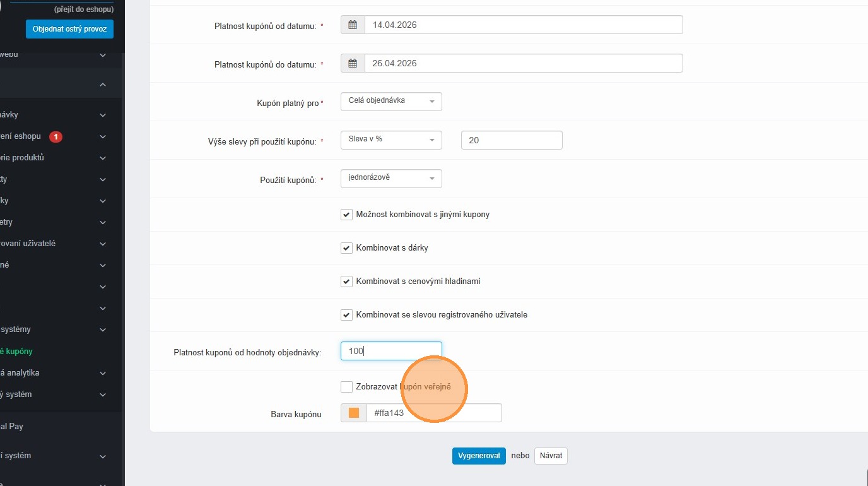The height and width of the screenshot is (486, 868).
Task: Click the discount amount field showing 20
Action: click(x=511, y=140)
